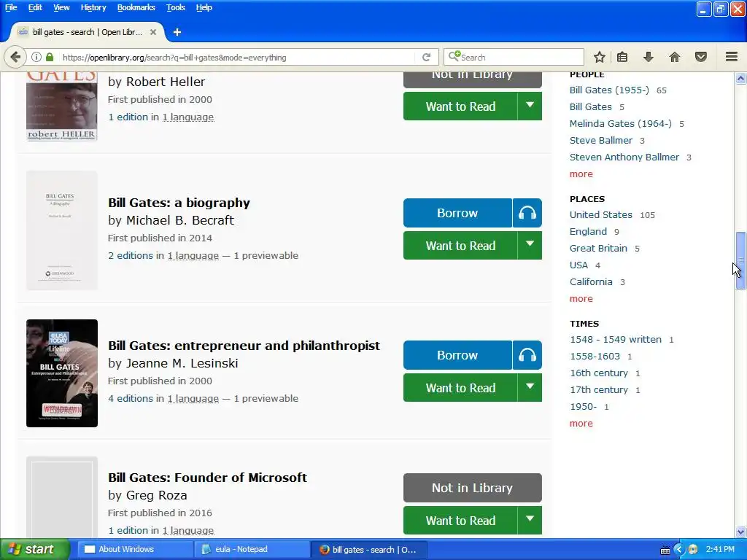Filter by Melinda Gates (1964-)

620,124
